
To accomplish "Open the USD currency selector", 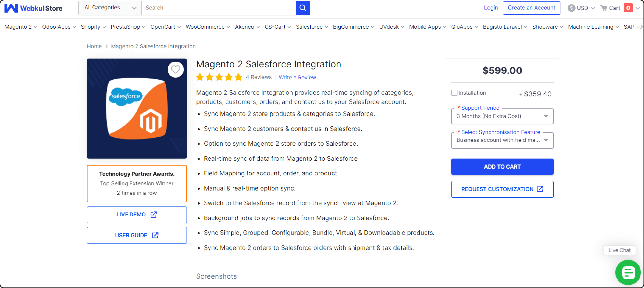I will 581,8.
